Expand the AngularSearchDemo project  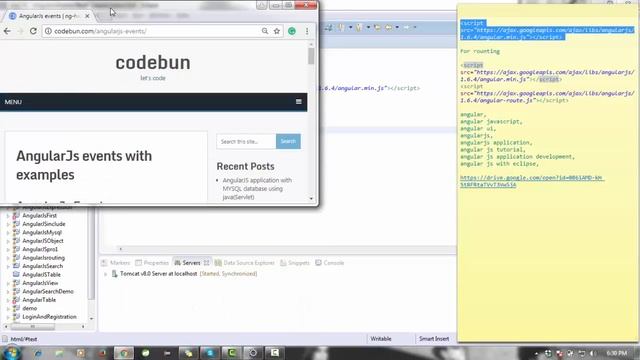click(x=8, y=291)
